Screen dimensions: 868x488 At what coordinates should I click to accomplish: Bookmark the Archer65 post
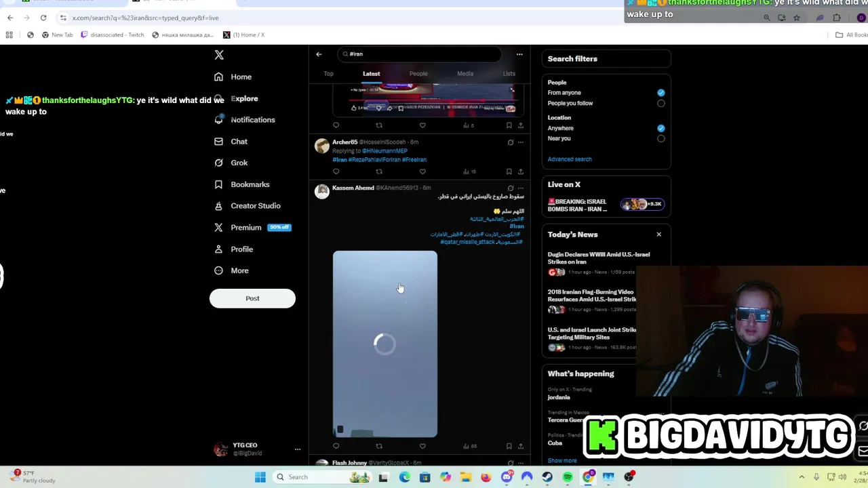tap(509, 171)
